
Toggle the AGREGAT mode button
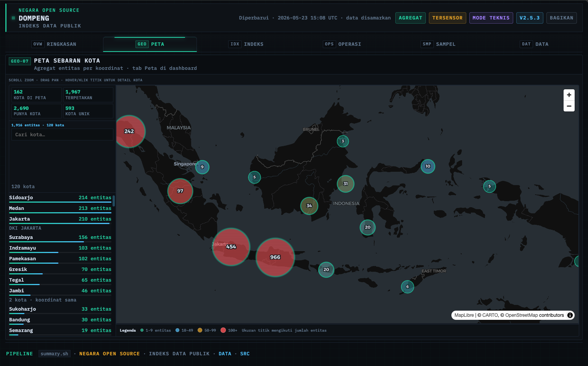pyautogui.click(x=410, y=18)
